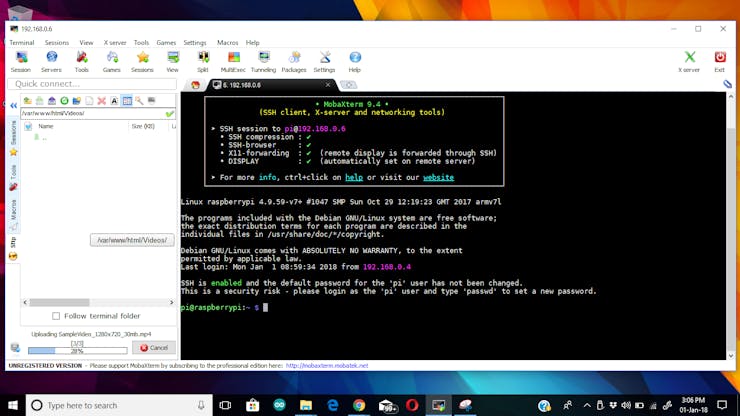
Task: Open the Tools menu
Action: pos(141,42)
